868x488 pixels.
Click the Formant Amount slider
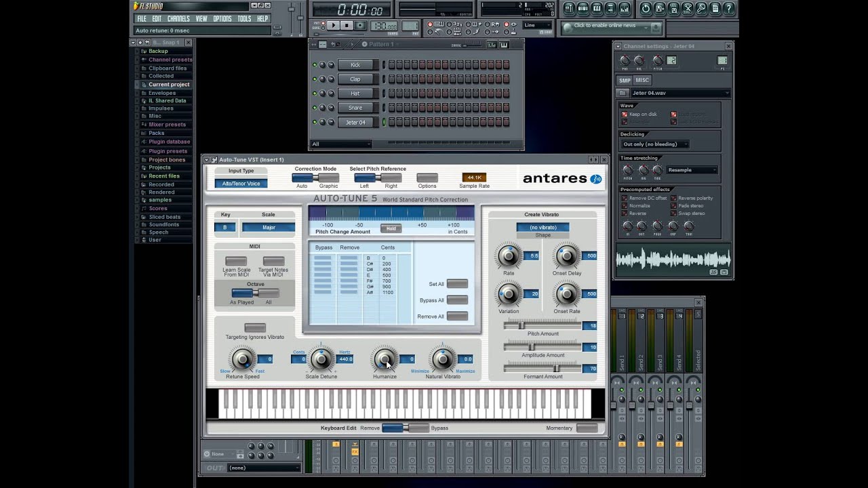click(x=542, y=369)
